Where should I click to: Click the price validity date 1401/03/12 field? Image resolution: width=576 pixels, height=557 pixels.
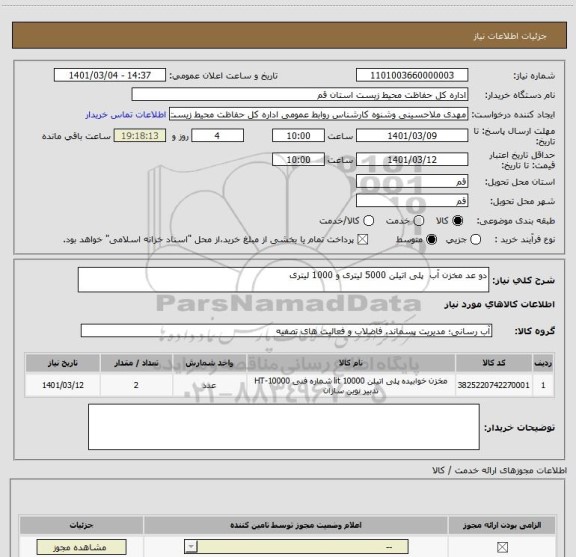tap(412, 159)
